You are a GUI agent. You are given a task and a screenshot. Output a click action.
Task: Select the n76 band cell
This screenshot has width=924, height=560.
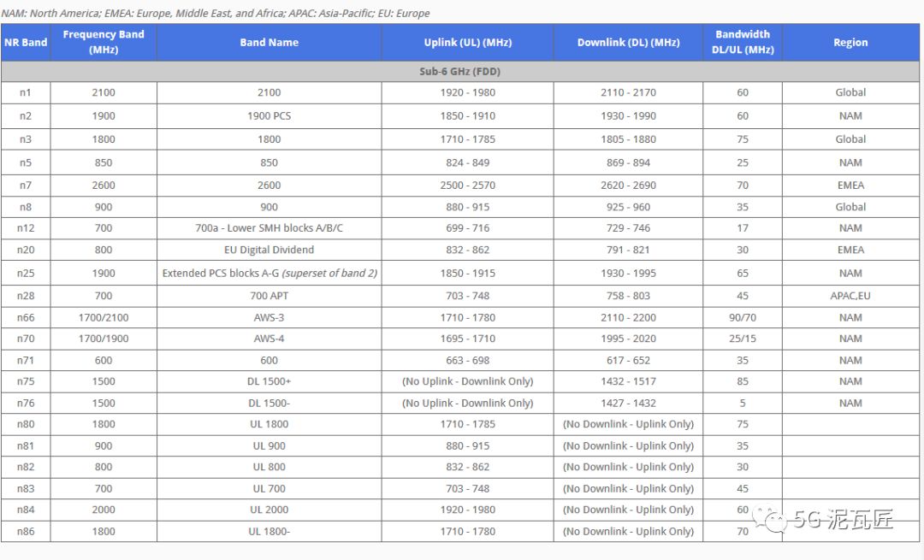pos(26,404)
